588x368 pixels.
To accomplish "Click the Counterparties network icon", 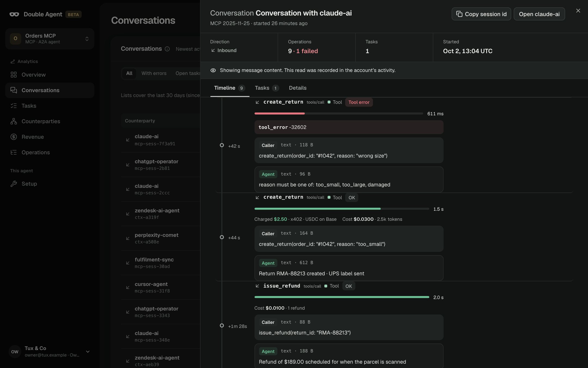I will point(14,121).
